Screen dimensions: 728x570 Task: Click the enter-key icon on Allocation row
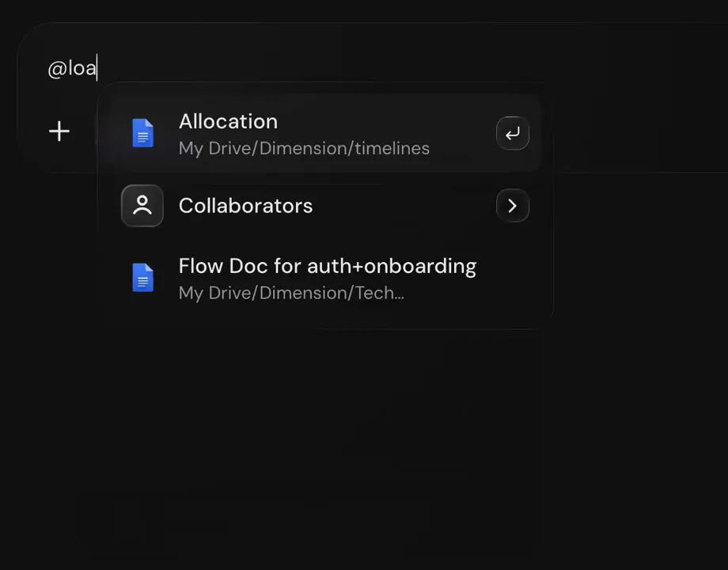point(513,133)
